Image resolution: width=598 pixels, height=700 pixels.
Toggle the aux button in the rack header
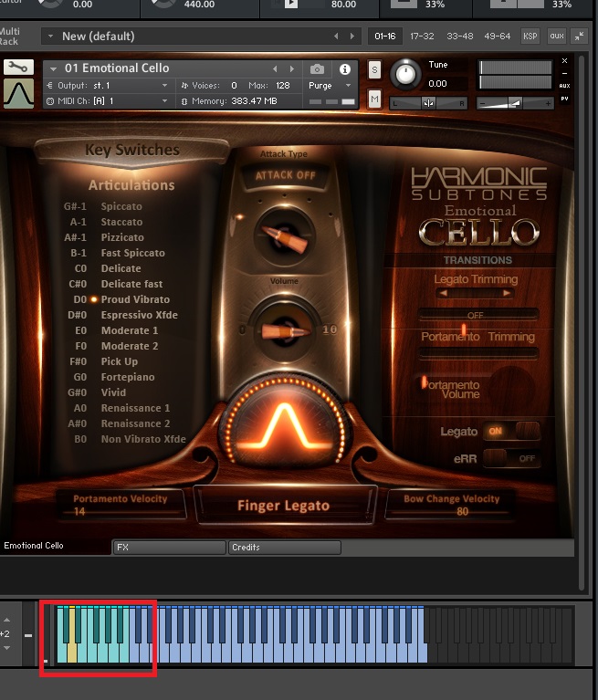click(x=557, y=37)
